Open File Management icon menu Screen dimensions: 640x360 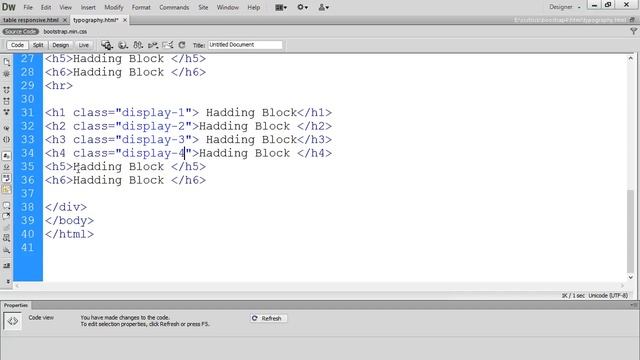[138, 45]
